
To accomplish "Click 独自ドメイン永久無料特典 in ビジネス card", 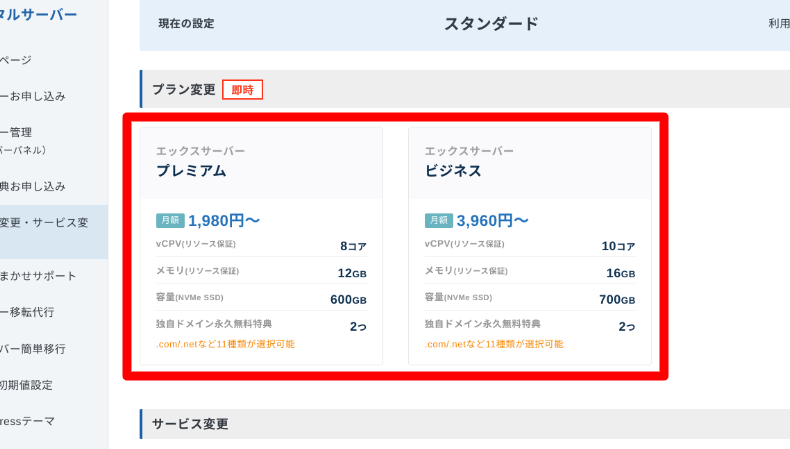I will (x=483, y=324).
